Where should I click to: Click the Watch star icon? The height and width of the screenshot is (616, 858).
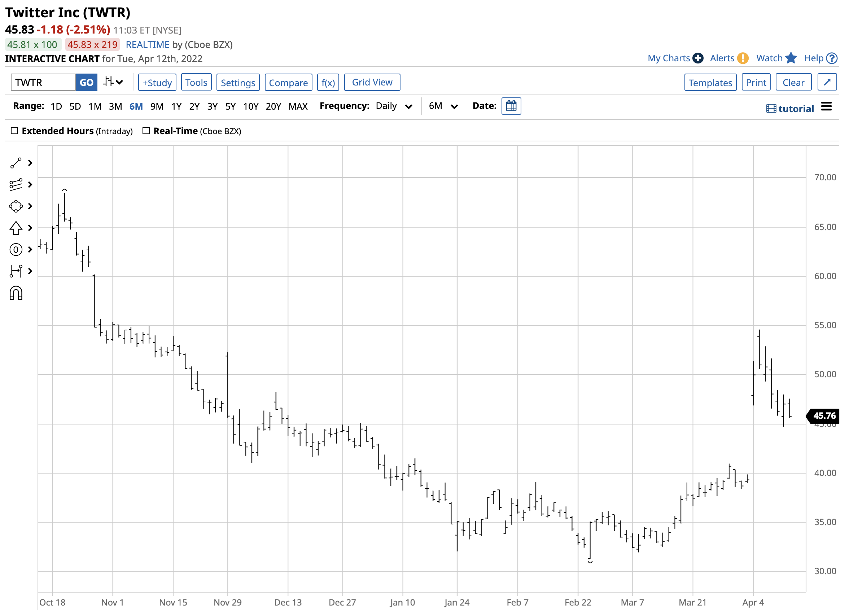(791, 58)
